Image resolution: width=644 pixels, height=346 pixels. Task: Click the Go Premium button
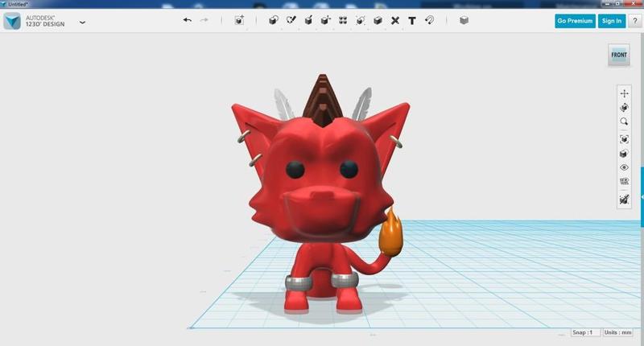575,21
